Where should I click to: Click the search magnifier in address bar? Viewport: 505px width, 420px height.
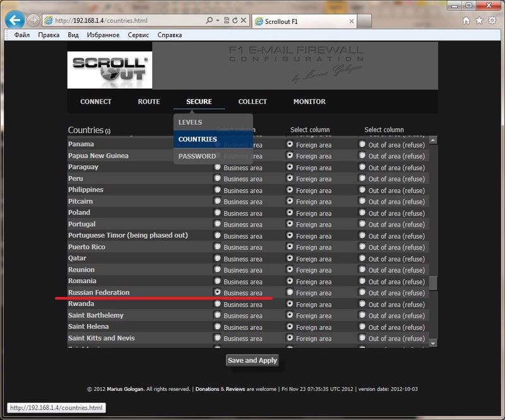click(210, 20)
